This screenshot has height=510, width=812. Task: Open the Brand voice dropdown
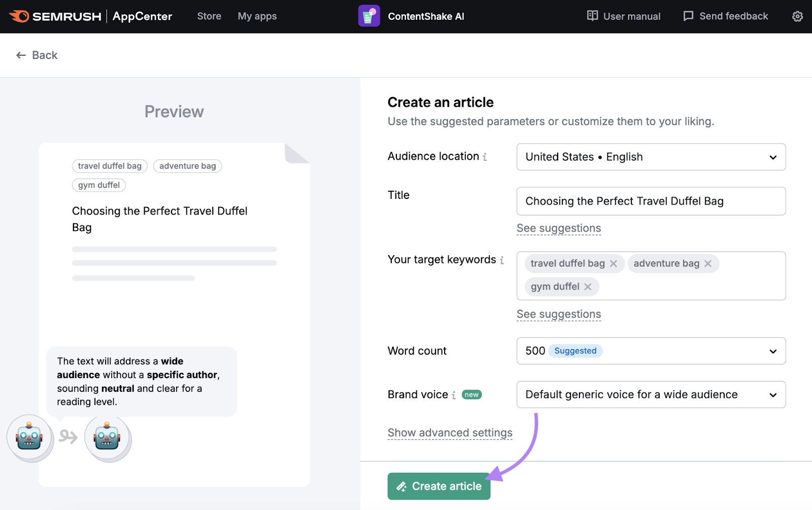point(651,394)
